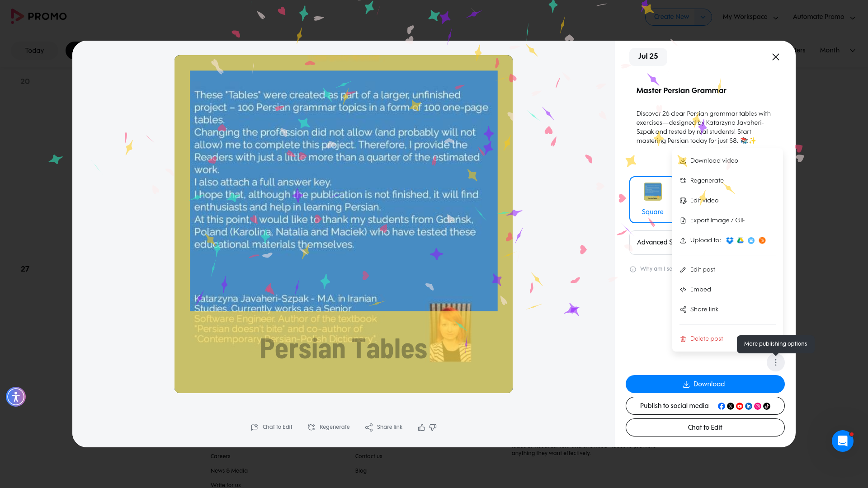Click Share link below the video preview
The image size is (868, 488).
[384, 427]
